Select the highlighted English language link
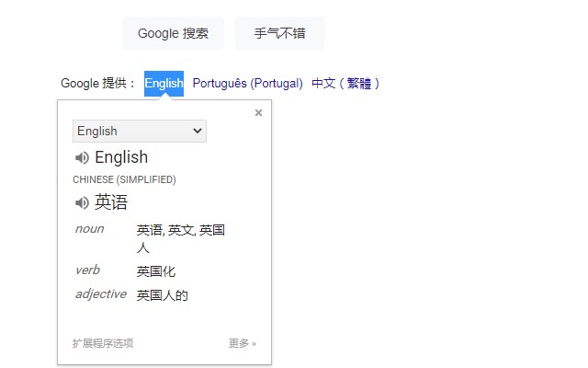 point(164,84)
